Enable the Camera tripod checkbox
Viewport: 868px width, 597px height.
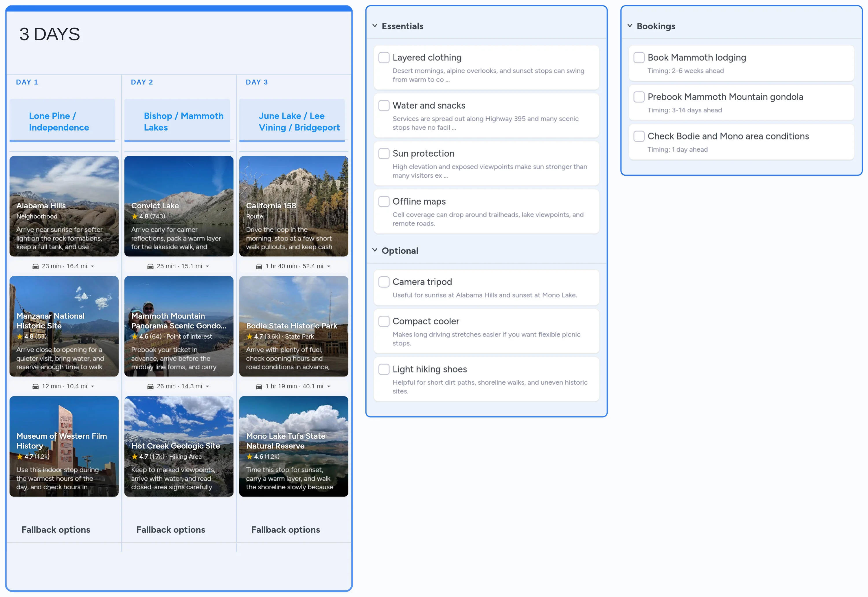(x=384, y=282)
